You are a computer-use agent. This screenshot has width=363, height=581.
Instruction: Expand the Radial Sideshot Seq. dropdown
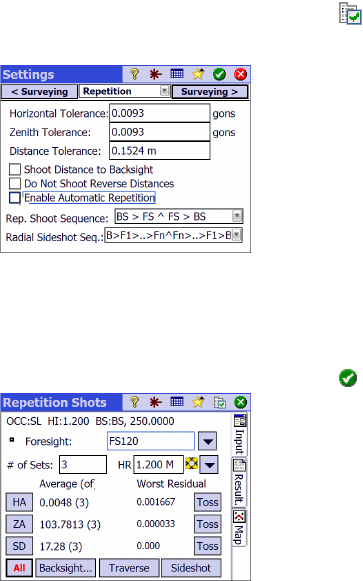tap(237, 235)
